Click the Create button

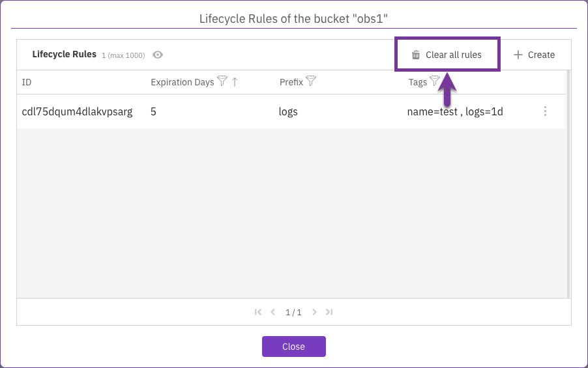(x=534, y=55)
